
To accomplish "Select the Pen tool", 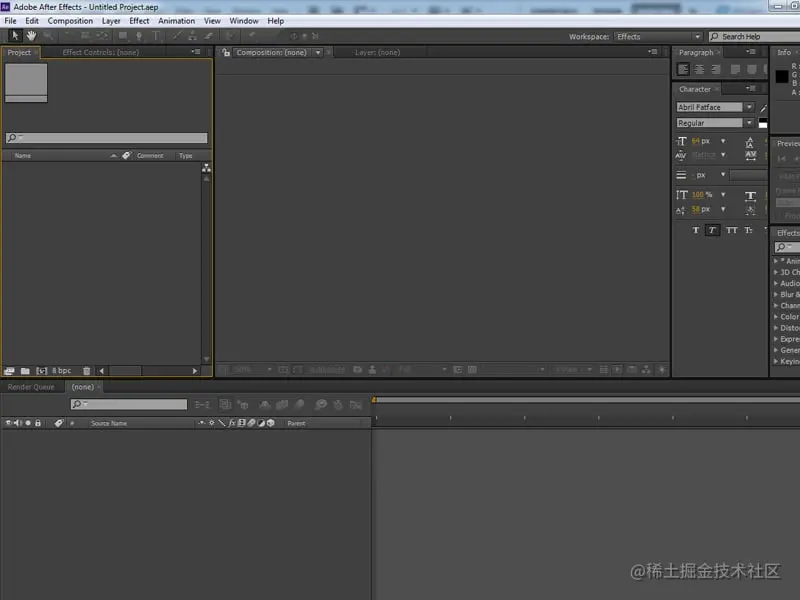I will (139, 36).
